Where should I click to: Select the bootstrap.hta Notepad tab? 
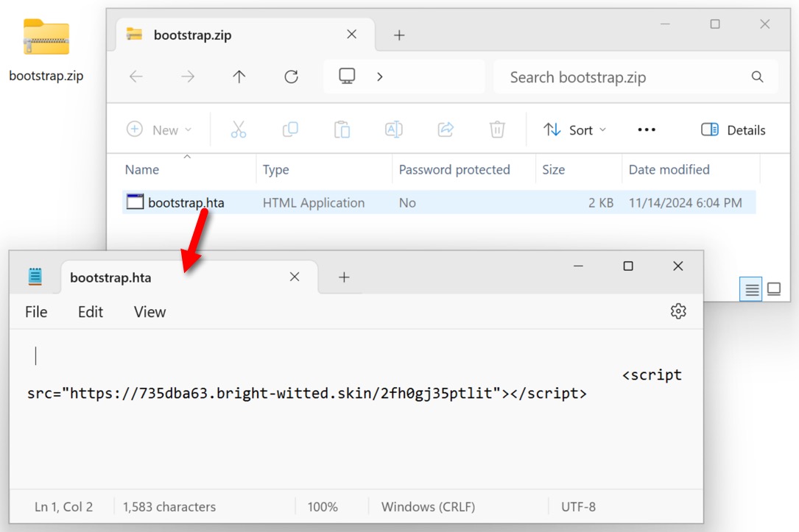(189, 277)
